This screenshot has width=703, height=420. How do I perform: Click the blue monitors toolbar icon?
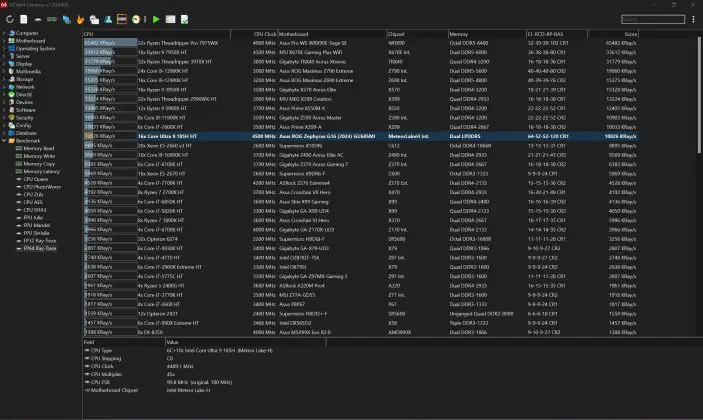66,19
